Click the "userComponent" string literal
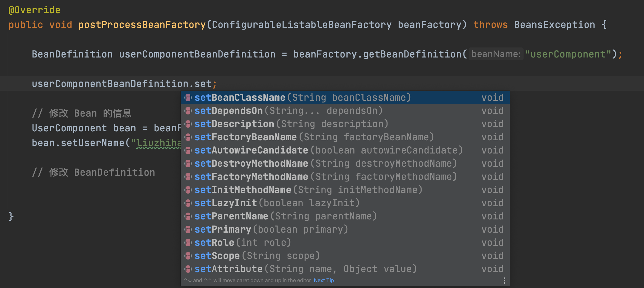The image size is (644, 288). (568, 54)
